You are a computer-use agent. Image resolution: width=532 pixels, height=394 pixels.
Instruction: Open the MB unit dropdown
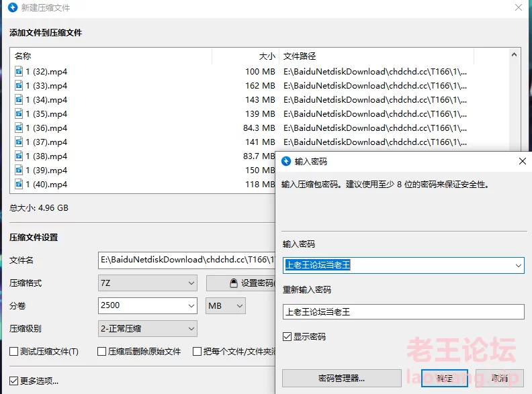tap(225, 306)
